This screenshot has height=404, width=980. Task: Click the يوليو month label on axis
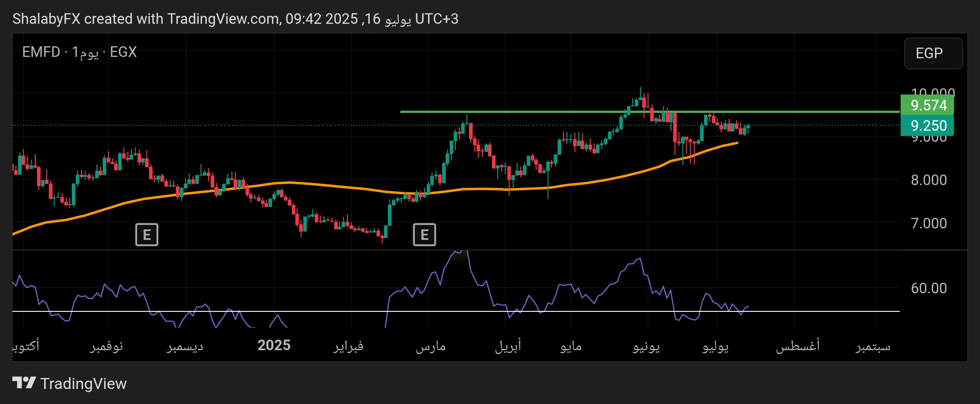point(715,346)
